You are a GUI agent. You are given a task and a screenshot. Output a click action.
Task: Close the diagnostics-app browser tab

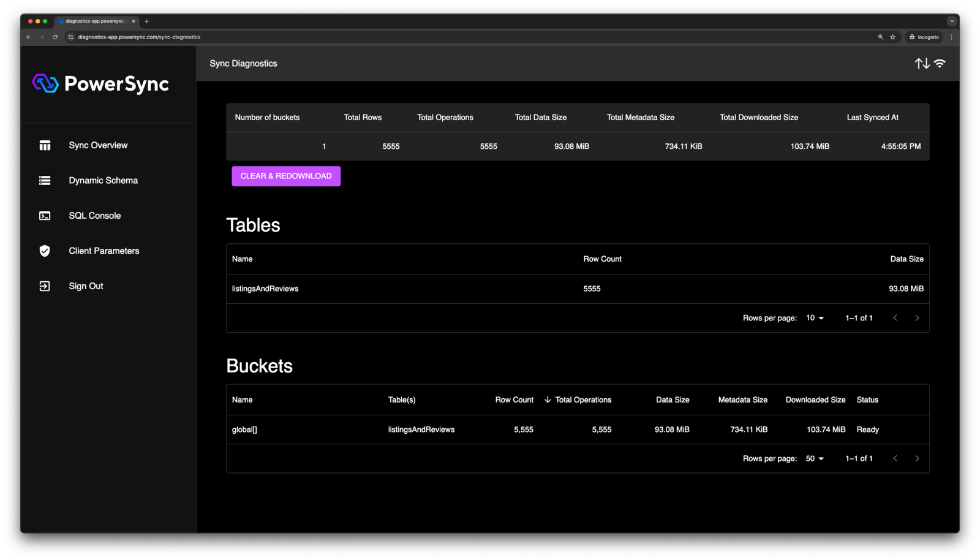pyautogui.click(x=134, y=21)
